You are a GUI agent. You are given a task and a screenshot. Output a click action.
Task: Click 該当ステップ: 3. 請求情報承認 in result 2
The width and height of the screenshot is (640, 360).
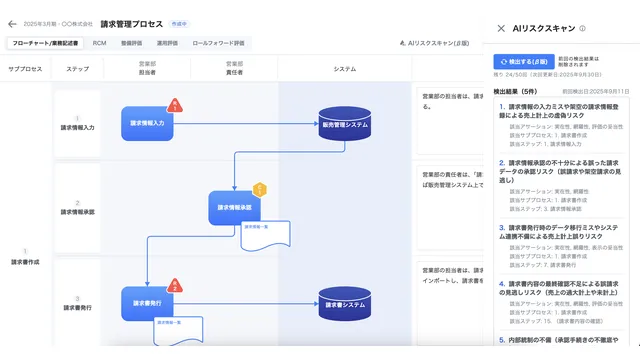[545, 209]
